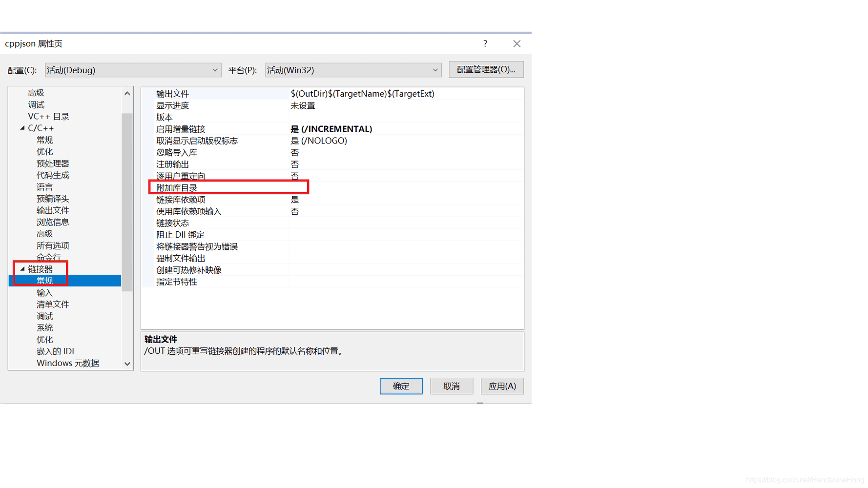Open the platform dropdown showing 活动(Win32)
The height and width of the screenshot is (488, 868).
click(353, 70)
